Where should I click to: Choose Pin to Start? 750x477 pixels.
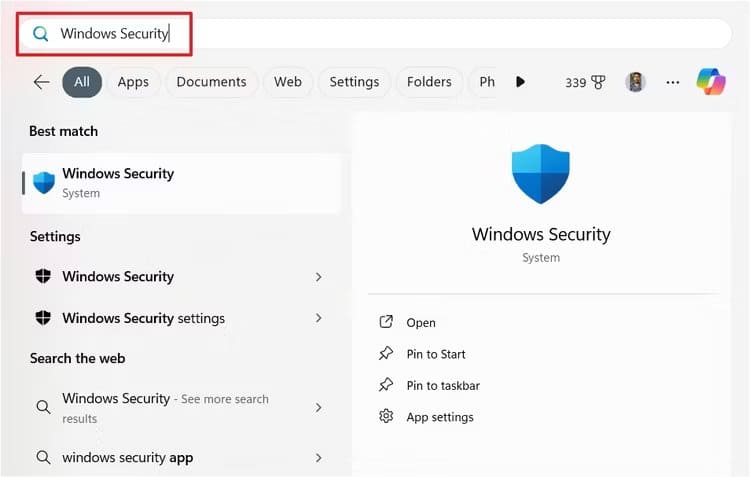click(x=435, y=354)
